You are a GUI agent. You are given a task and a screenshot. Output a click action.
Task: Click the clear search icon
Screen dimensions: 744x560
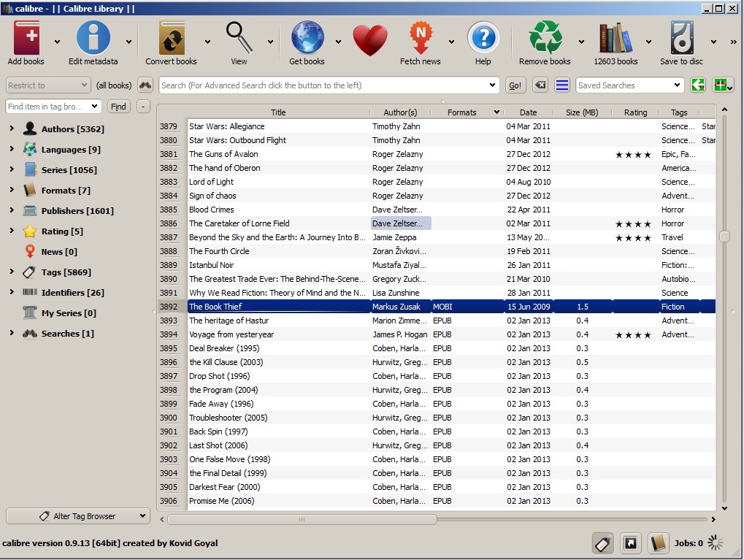540,85
